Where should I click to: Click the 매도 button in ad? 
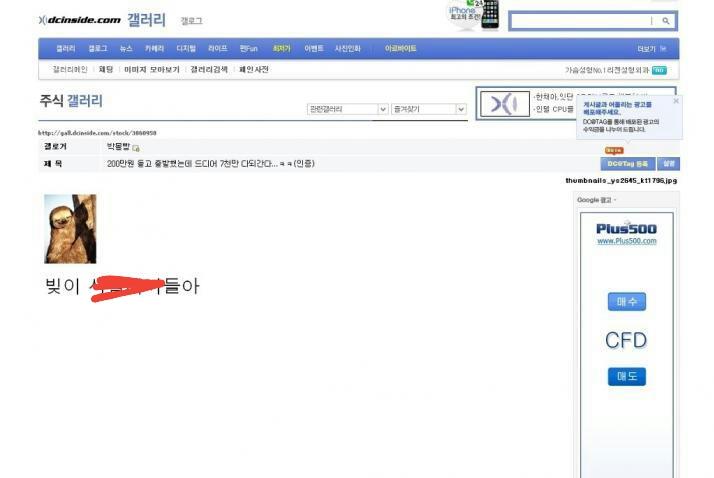point(627,376)
